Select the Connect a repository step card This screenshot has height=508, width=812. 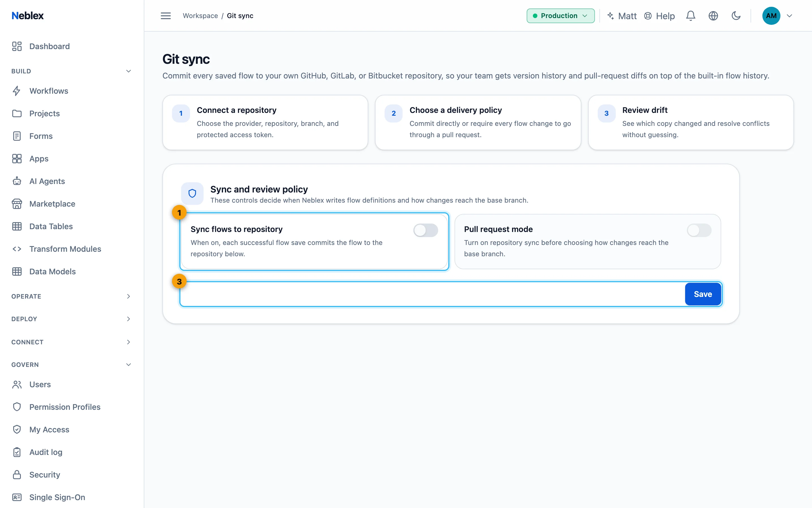tap(265, 123)
